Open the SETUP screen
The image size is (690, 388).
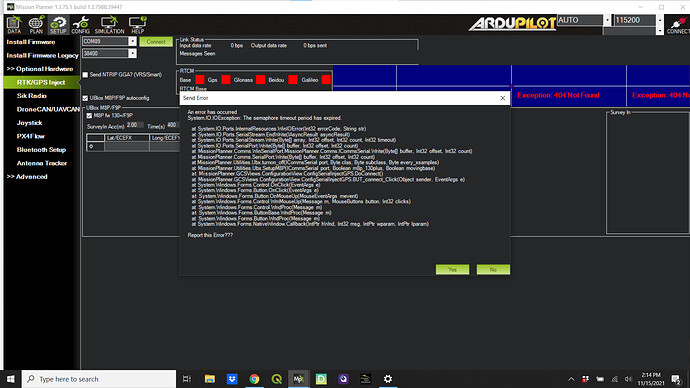point(58,25)
